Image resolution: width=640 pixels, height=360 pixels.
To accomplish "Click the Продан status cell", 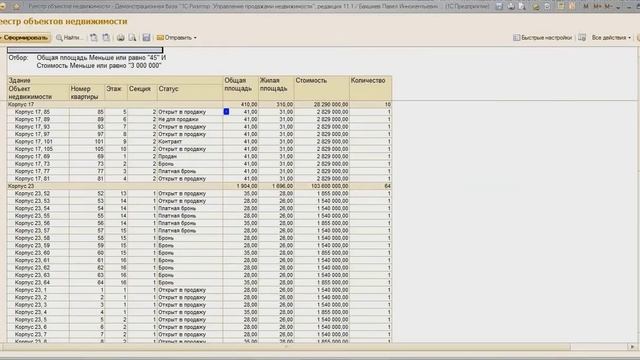I will tap(190, 156).
